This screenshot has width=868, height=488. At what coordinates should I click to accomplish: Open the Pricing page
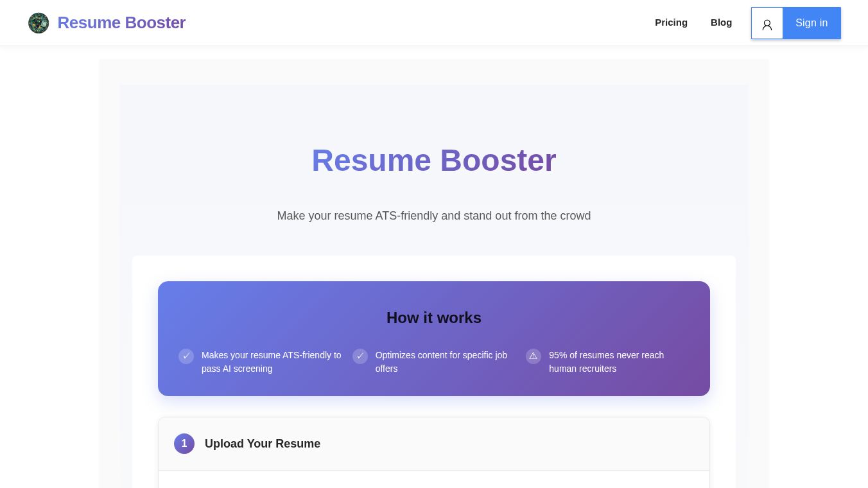pos(671,22)
